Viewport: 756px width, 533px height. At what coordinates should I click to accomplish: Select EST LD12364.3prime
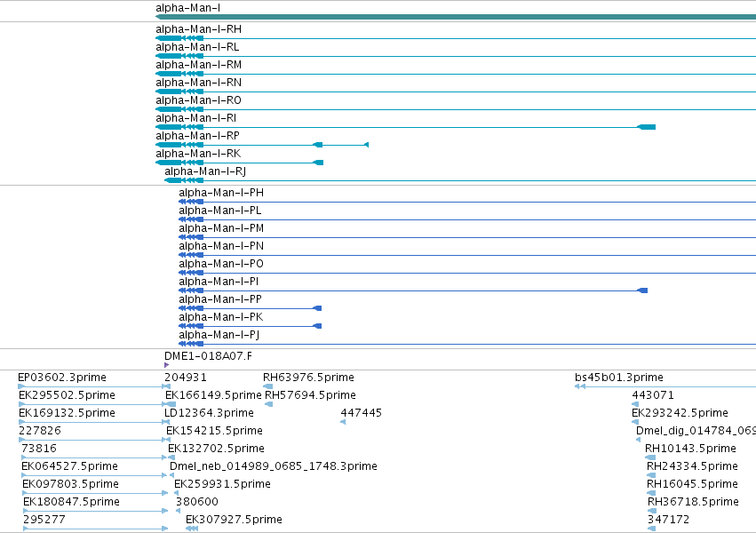[210, 413]
